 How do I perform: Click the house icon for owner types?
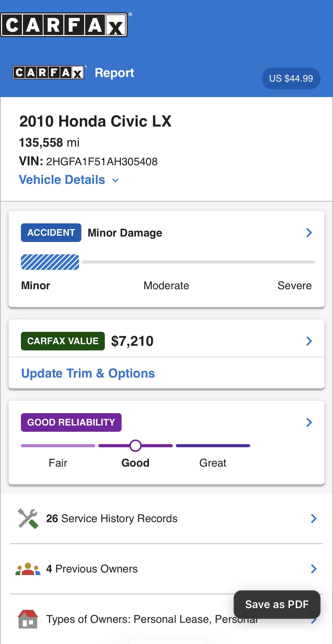28,619
